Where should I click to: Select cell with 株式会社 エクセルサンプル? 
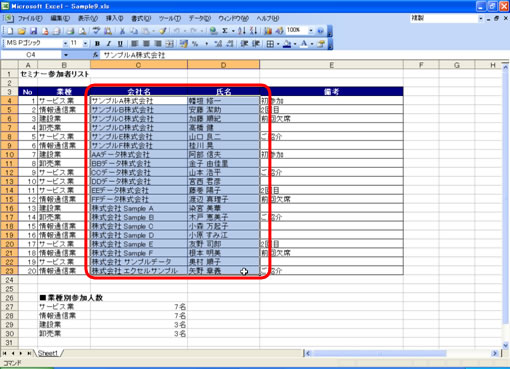(x=139, y=271)
